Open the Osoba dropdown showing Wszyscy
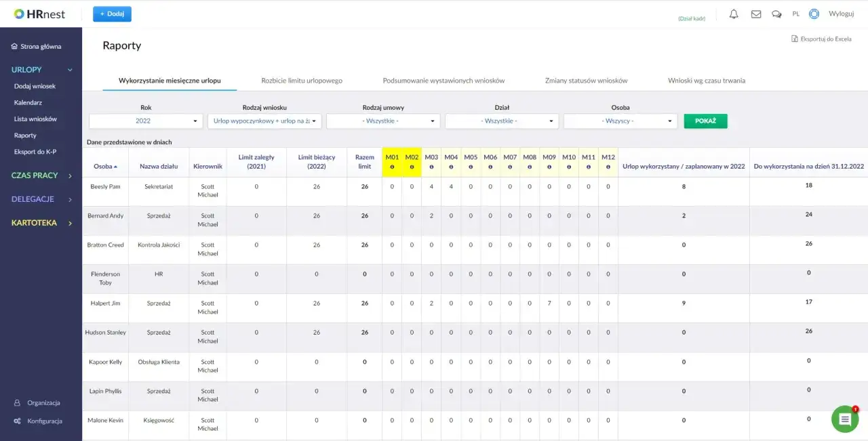 coord(620,121)
